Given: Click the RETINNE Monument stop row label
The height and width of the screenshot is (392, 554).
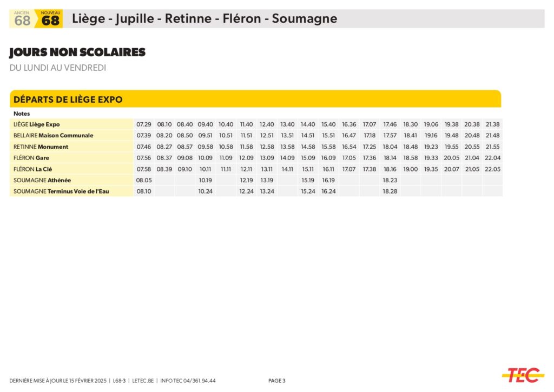Looking at the screenshot, I should 41,147.
